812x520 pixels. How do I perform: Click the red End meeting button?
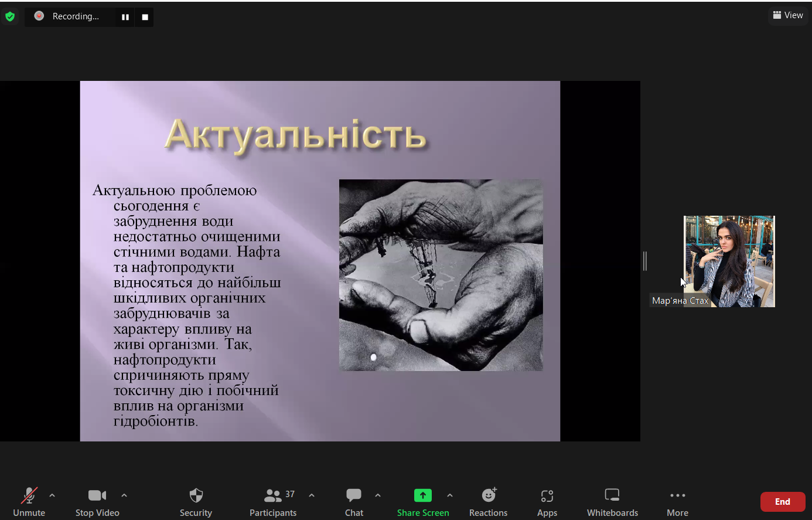point(782,502)
